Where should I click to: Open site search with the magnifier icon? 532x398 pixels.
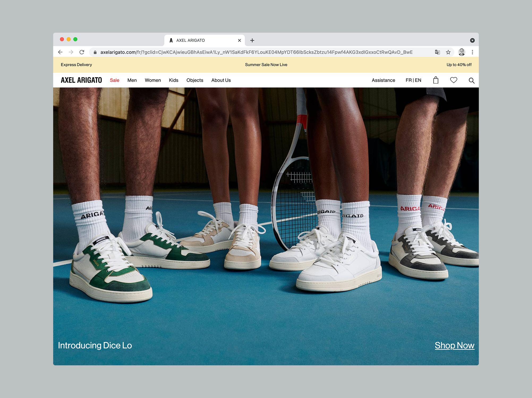pyautogui.click(x=471, y=80)
